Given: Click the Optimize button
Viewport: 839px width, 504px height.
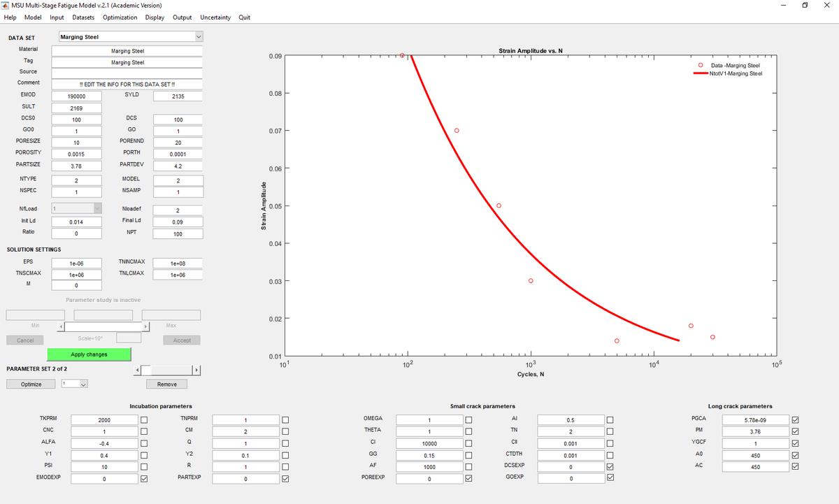Looking at the screenshot, I should pos(31,384).
